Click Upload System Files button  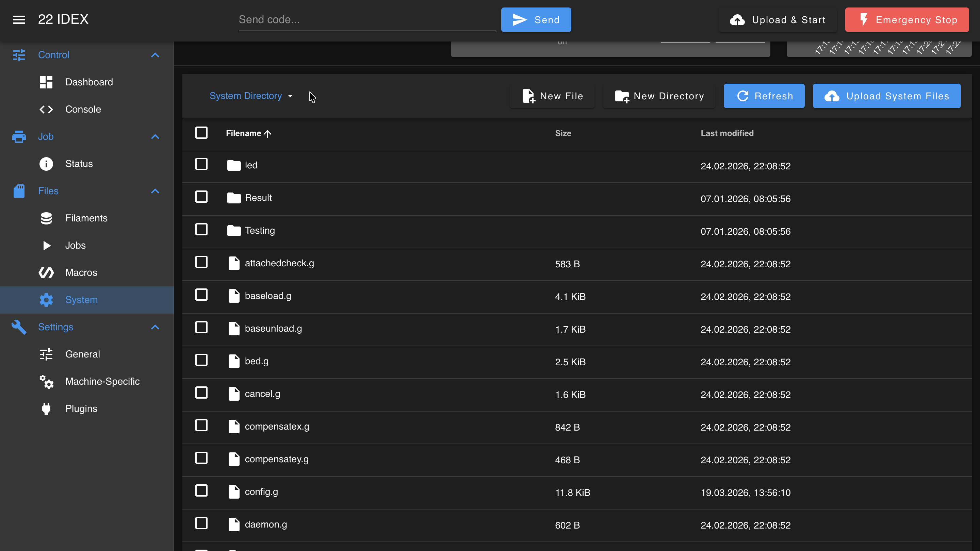click(887, 96)
